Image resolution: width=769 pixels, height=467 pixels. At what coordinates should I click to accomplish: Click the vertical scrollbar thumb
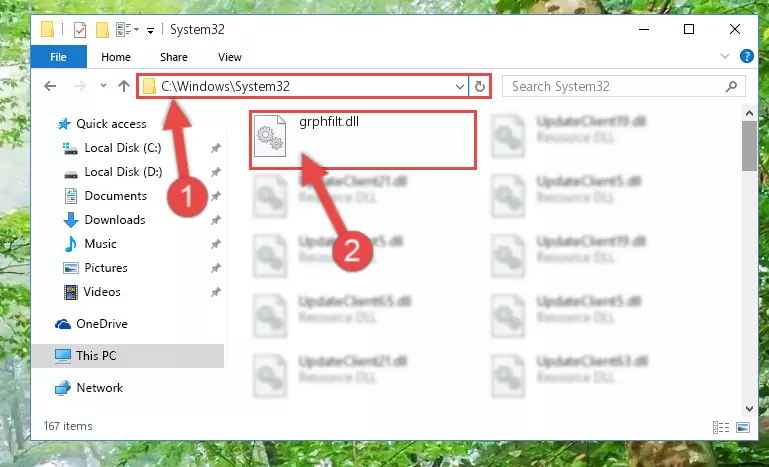[749, 146]
